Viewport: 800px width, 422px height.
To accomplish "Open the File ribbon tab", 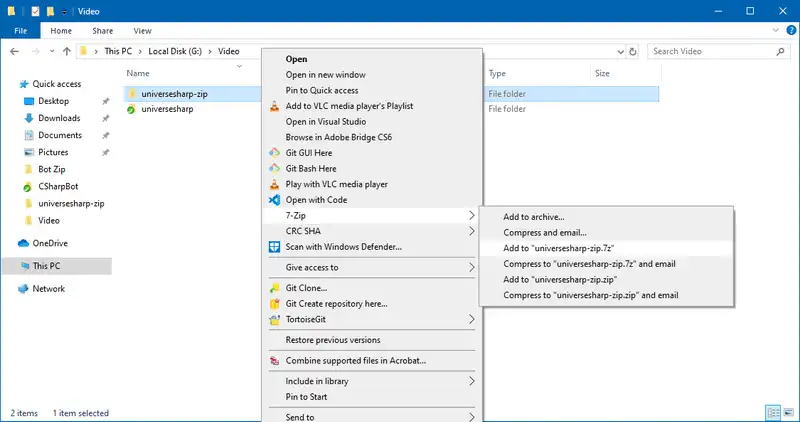I will click(x=22, y=31).
